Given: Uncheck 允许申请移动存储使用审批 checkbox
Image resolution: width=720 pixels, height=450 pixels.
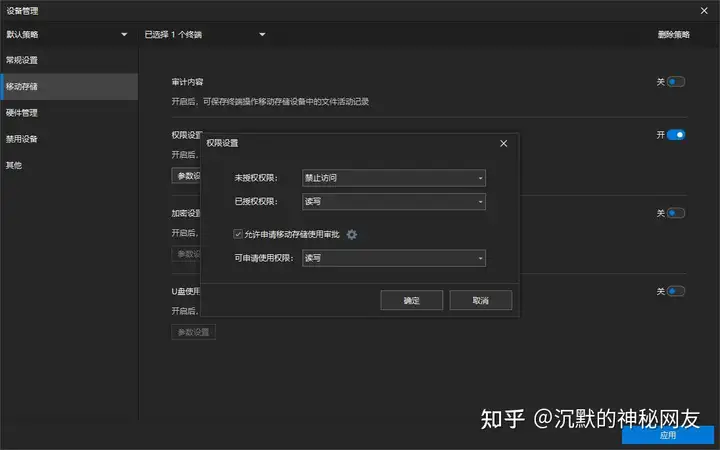Looking at the screenshot, I should pos(238,234).
